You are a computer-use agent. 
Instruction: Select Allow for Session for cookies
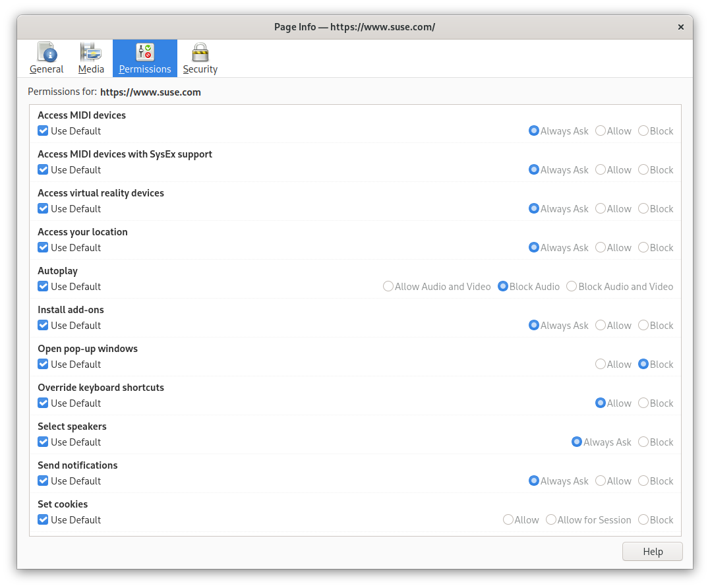click(551, 520)
